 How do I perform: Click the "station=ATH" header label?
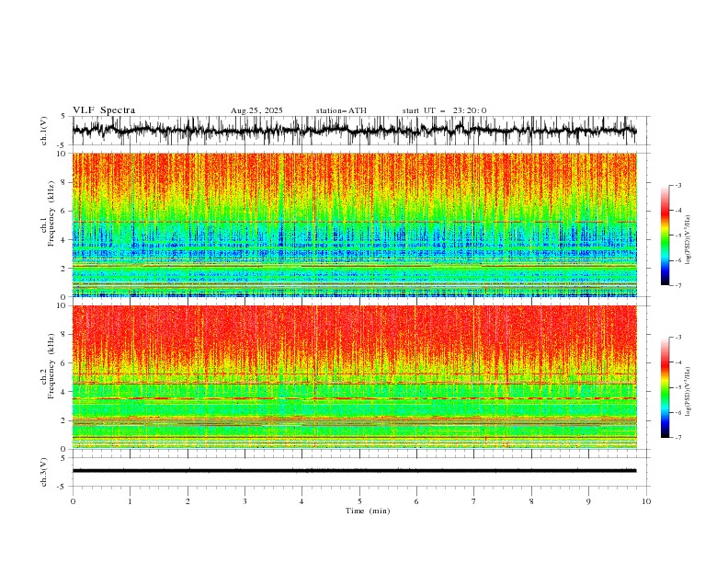(x=341, y=110)
